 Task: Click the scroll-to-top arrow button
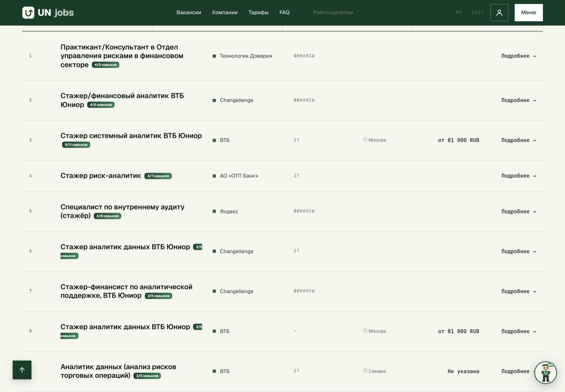coord(22,370)
